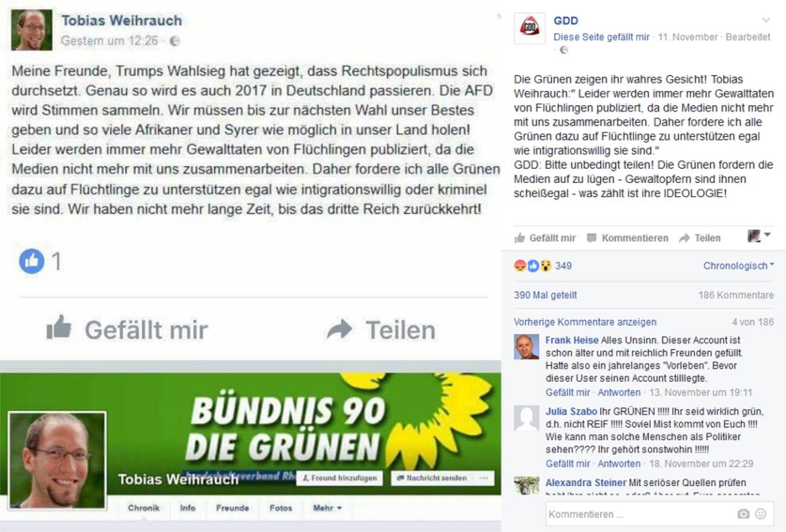Open the Fotos profile tab
Screen dimensions: 786x532
point(281,508)
